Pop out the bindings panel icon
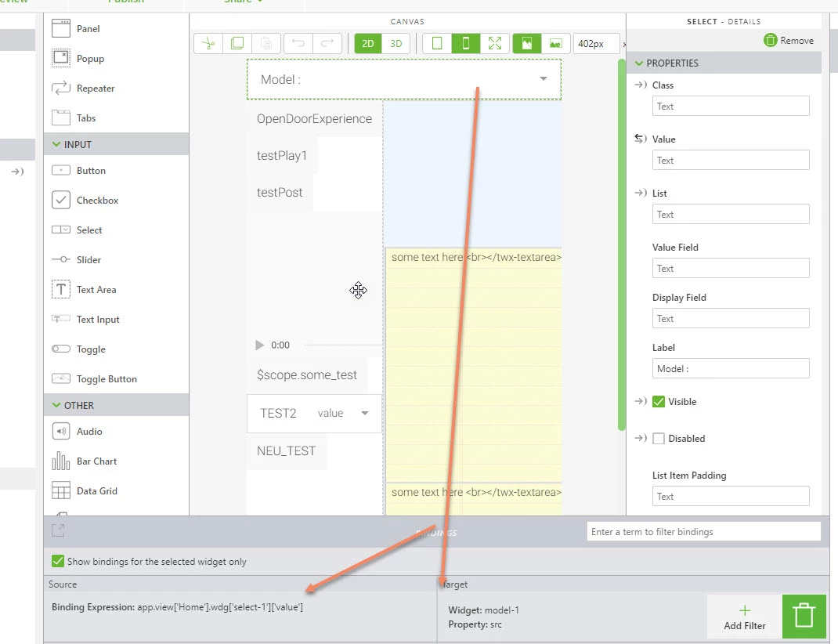Viewport: 838px width, 644px height. tap(58, 530)
